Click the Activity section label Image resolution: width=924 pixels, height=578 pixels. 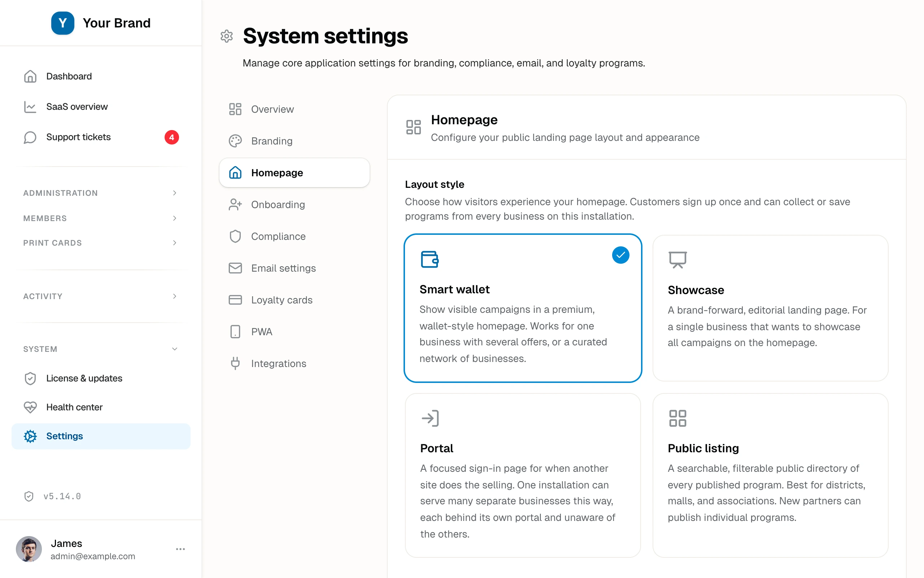[x=43, y=296]
